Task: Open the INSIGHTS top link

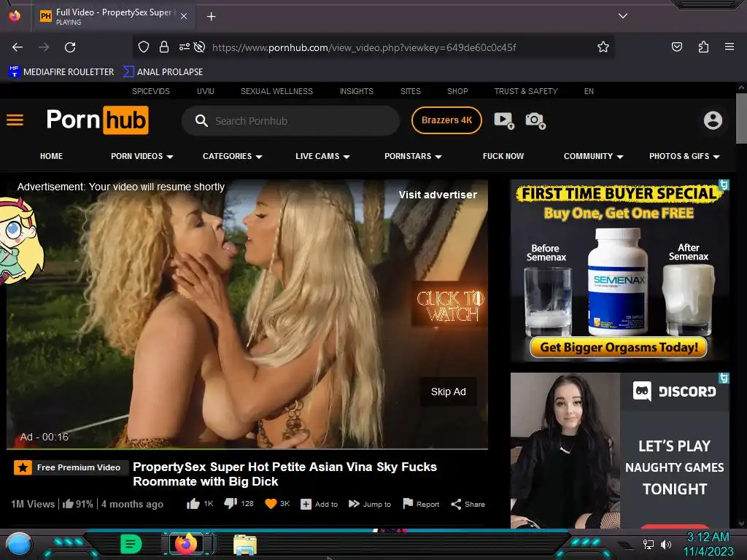Action: coord(356,91)
